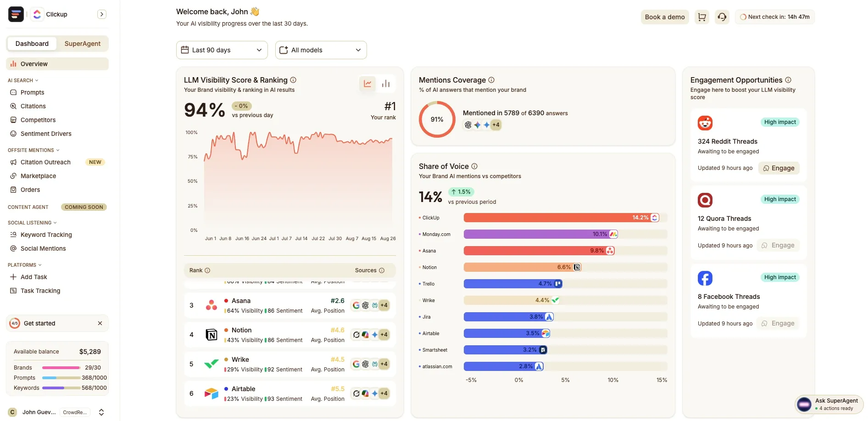Click the ClickUp brand logo icon
This screenshot has width=868, height=421.
click(37, 14)
